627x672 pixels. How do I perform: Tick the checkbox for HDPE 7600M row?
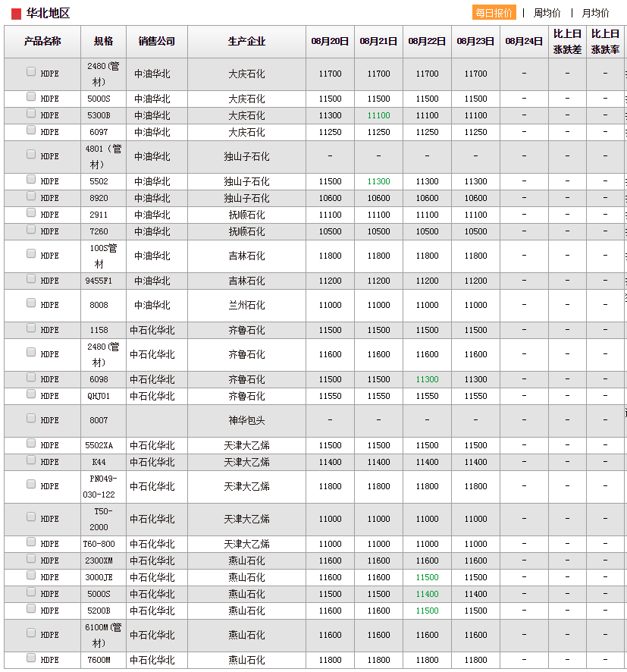[x=31, y=658]
